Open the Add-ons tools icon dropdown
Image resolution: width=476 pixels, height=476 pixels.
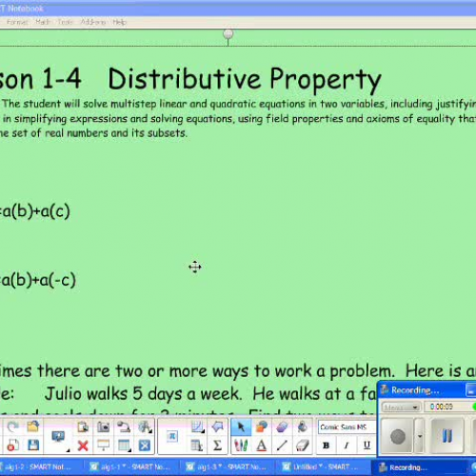(145, 427)
